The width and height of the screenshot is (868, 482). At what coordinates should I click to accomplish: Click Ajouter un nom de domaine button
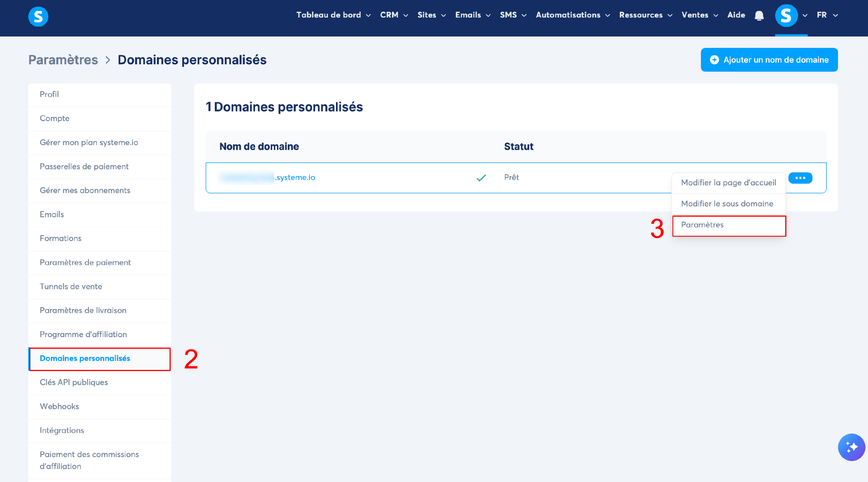(769, 60)
